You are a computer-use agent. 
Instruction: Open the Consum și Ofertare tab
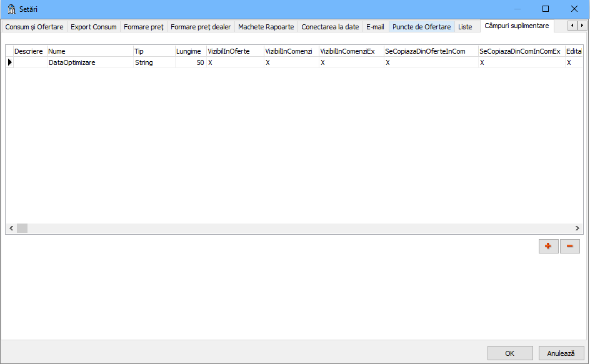point(34,27)
